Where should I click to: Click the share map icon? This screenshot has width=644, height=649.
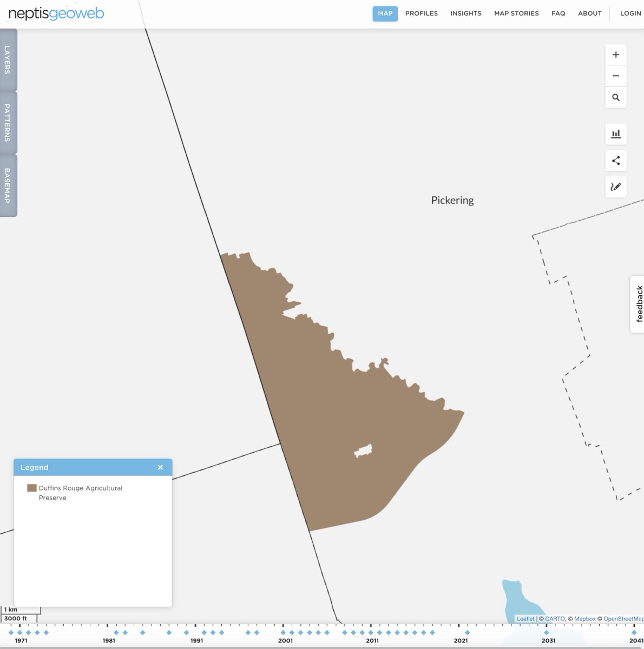click(x=616, y=161)
